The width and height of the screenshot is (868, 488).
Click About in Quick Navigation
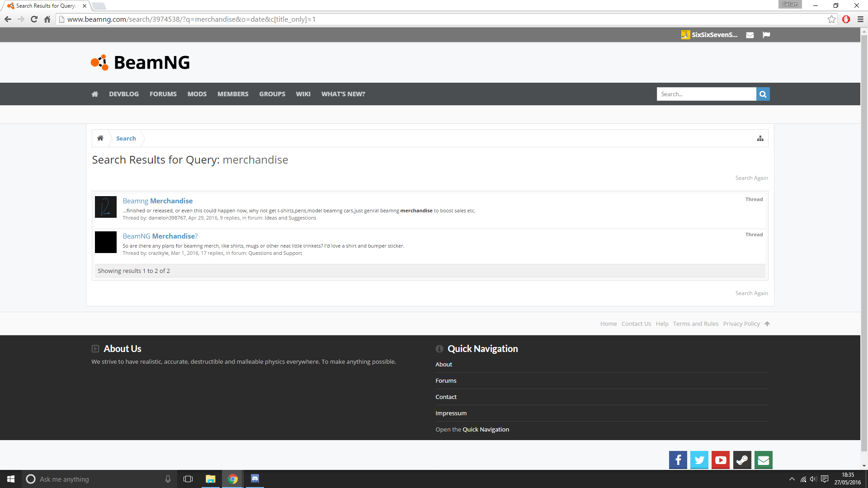443,364
